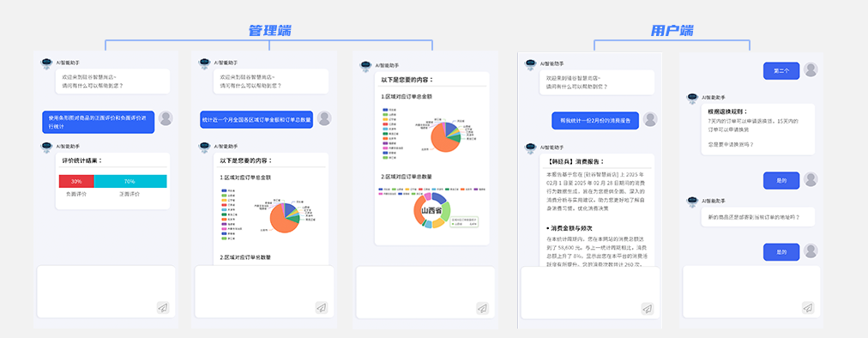868x338 pixels.
Task: Click the address question message bubble
Action: 758,217
